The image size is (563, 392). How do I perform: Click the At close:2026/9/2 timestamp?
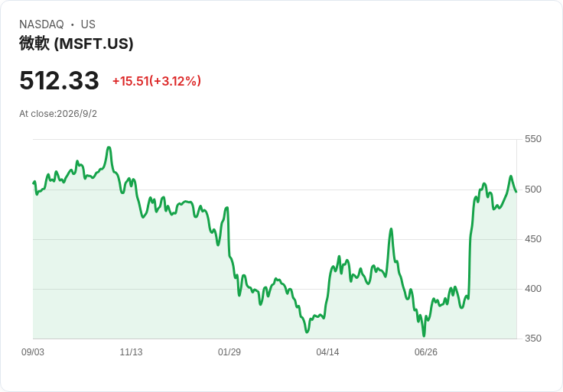[x=58, y=114]
